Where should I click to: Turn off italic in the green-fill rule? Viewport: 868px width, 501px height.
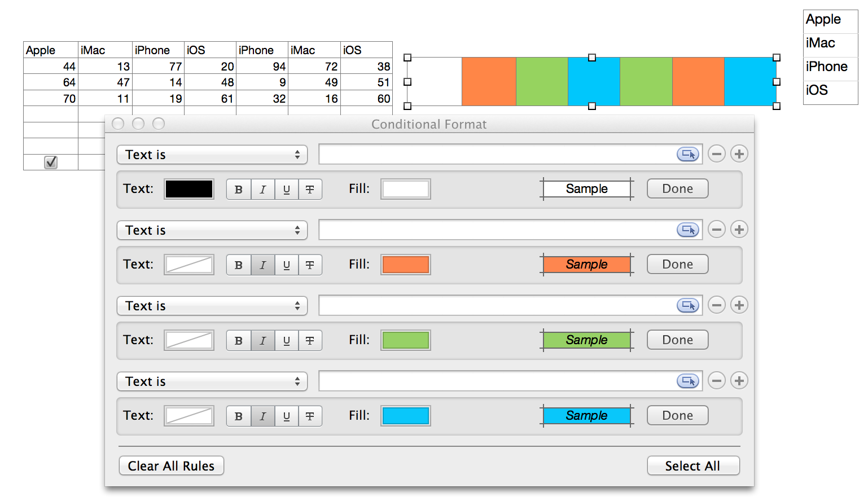pos(262,341)
